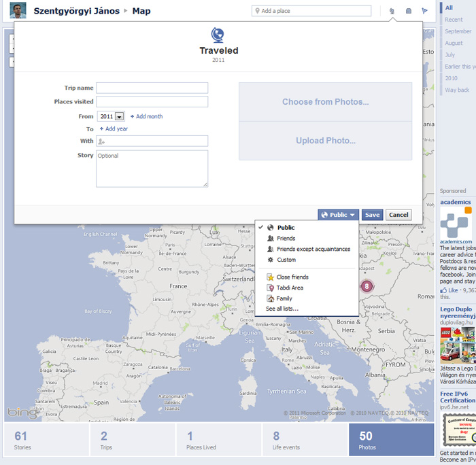
Task: Click the With friends input field
Action: pyautogui.click(x=152, y=141)
